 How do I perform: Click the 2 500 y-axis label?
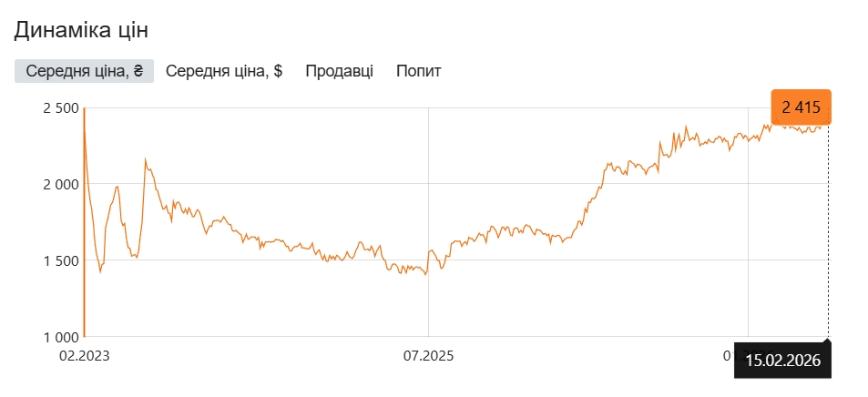[60, 108]
